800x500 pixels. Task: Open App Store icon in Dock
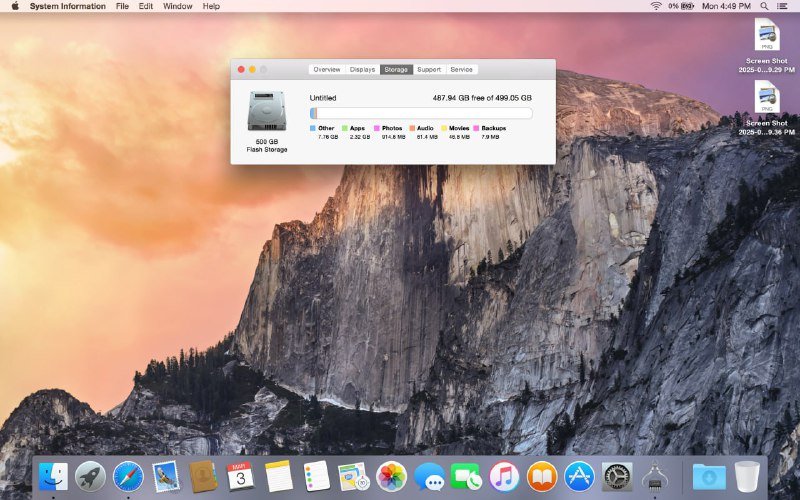point(579,477)
